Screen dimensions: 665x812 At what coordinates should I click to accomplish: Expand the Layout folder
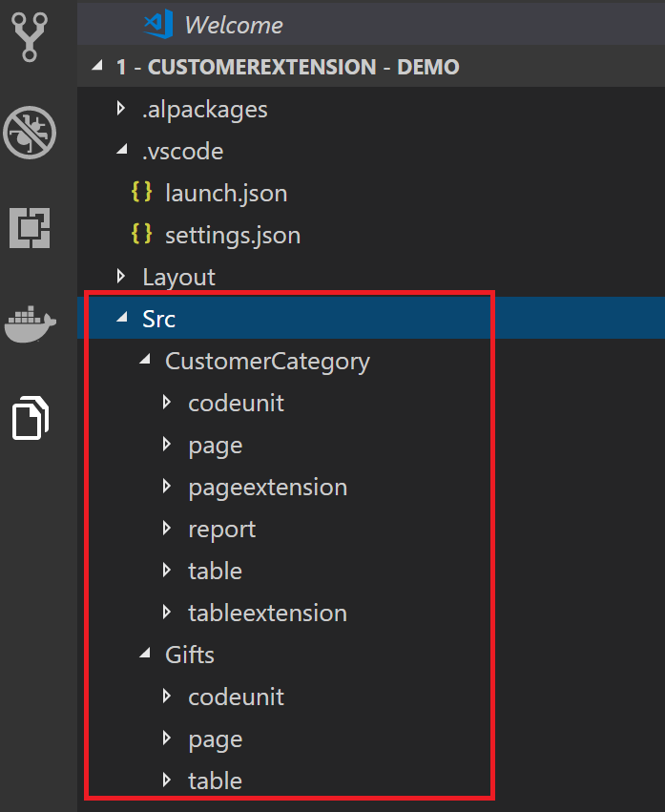pyautogui.click(x=371, y=277)
